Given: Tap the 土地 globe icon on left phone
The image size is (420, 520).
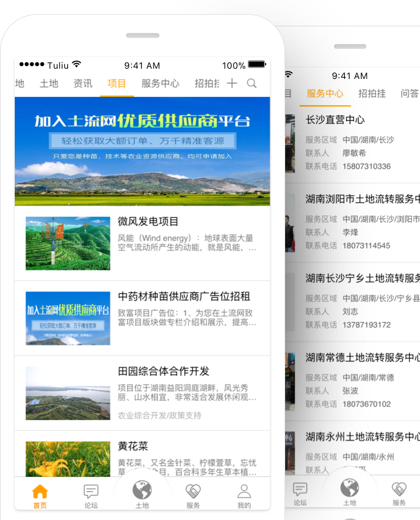Looking at the screenshot, I should tap(142, 490).
